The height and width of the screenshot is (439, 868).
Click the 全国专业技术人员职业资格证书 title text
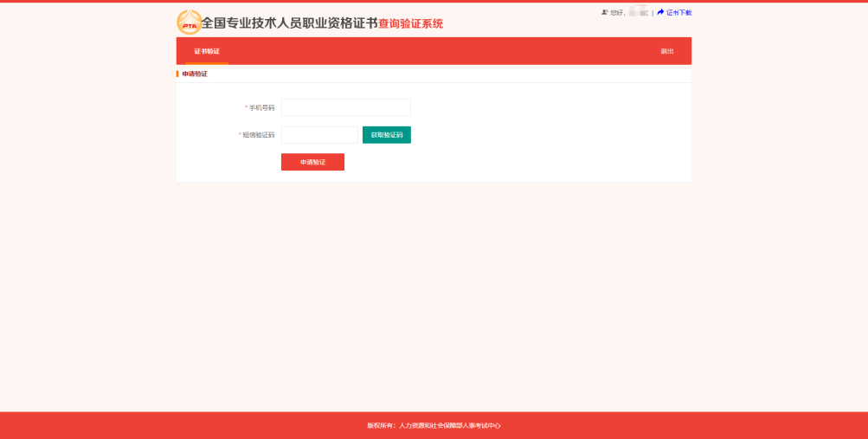point(289,23)
